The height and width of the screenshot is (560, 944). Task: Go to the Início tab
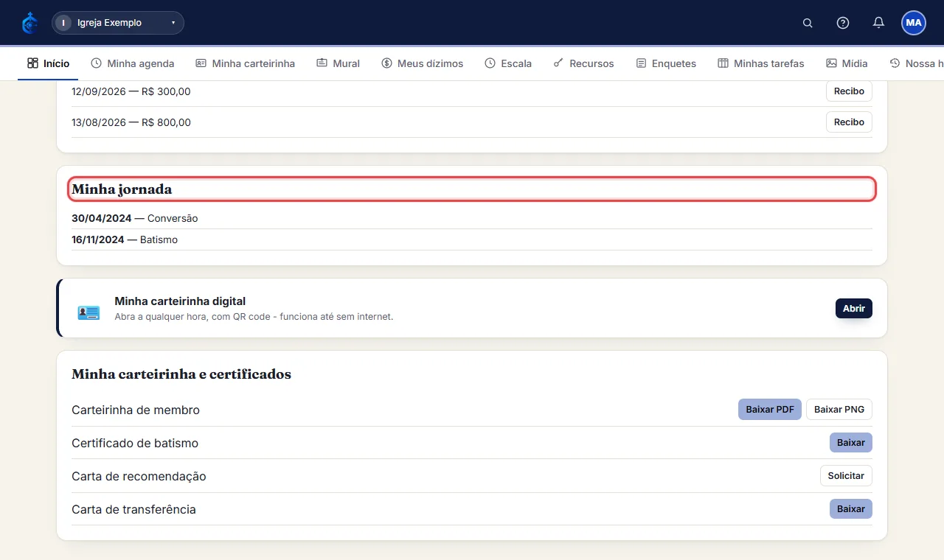[x=48, y=63]
